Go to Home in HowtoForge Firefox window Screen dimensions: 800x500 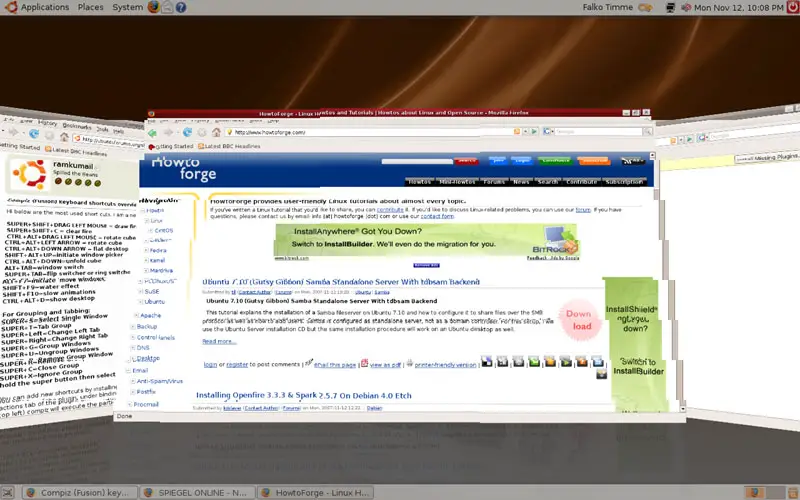tap(216, 132)
